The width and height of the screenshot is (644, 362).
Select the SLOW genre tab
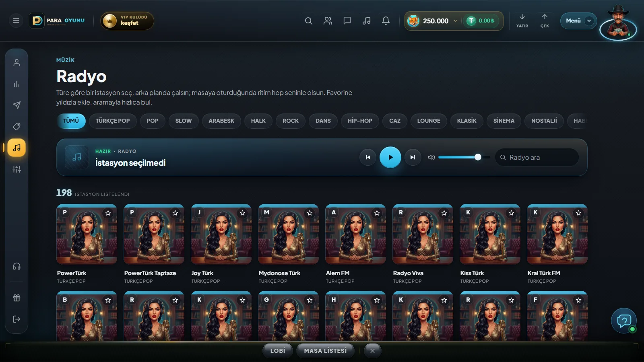184,121
